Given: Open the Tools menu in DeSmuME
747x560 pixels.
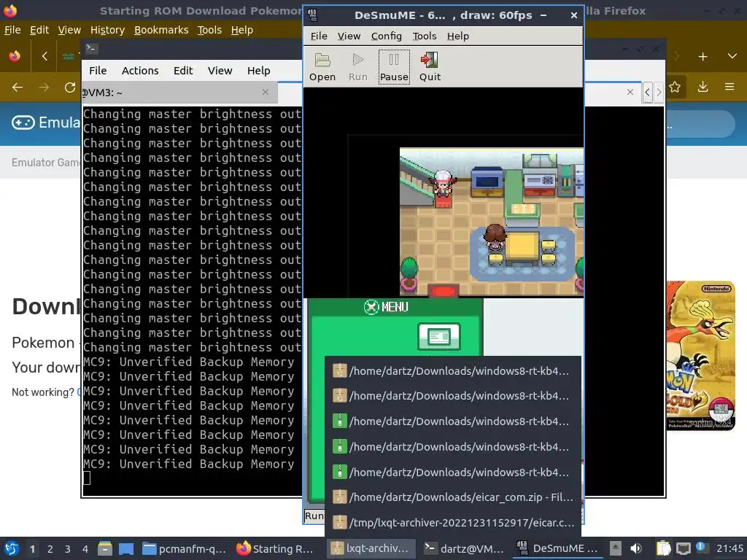Looking at the screenshot, I should point(425,36).
